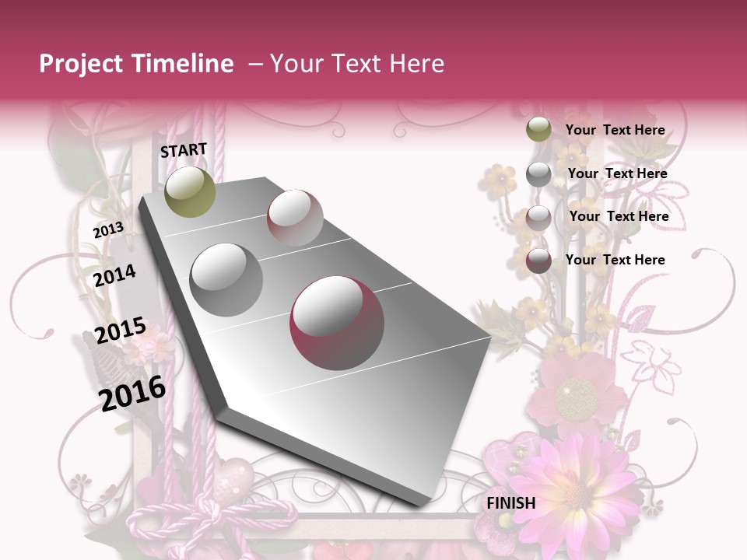Screen dimensions: 747x560
Task: Click the START label
Action: click(x=184, y=151)
